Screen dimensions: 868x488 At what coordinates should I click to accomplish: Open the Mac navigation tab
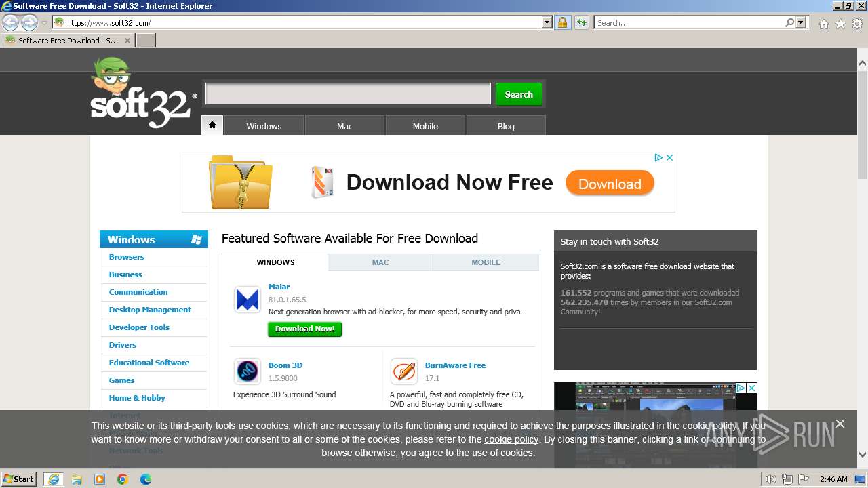click(344, 126)
